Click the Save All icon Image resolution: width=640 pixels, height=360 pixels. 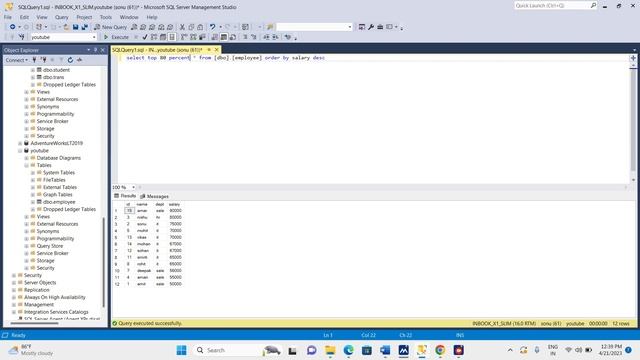(84, 27)
